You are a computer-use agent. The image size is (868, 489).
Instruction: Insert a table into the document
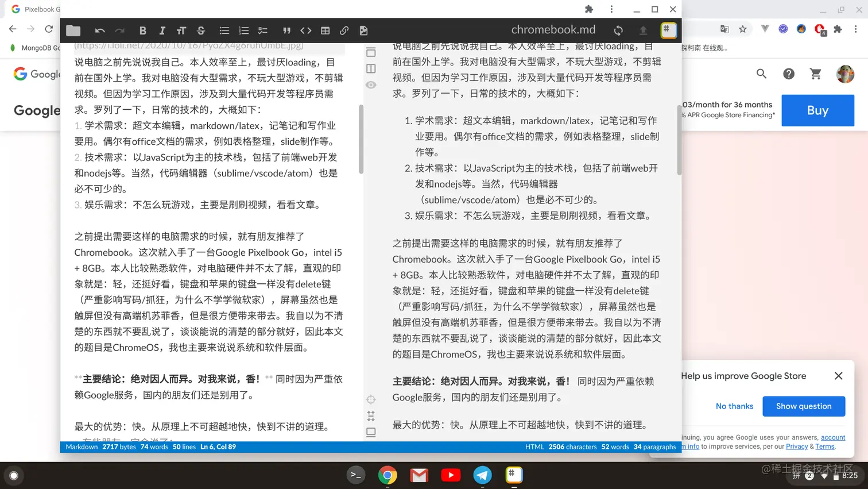click(x=325, y=30)
